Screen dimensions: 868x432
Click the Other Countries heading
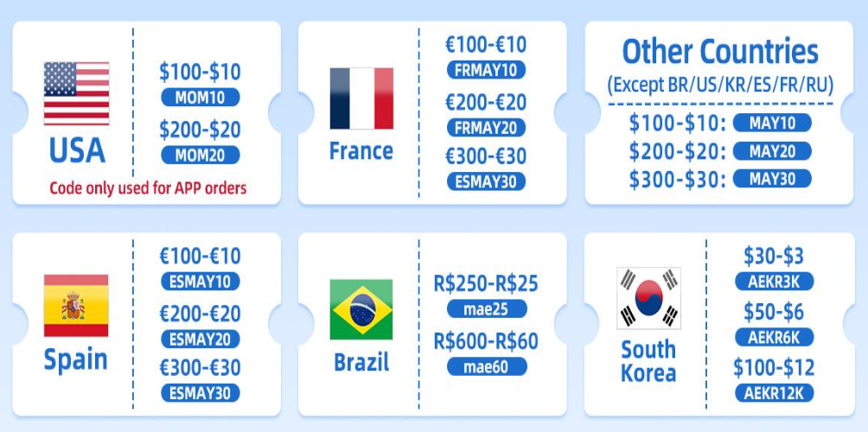point(720,52)
